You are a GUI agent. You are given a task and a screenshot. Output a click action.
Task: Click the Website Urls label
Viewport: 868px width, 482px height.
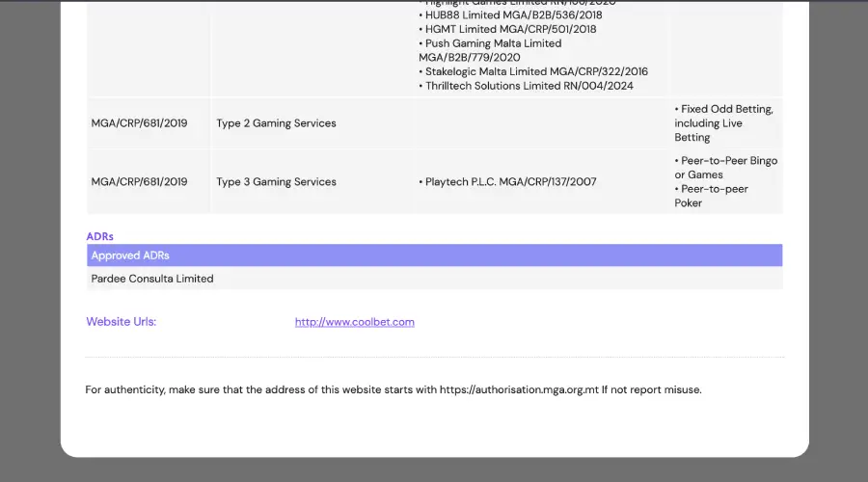(122, 322)
